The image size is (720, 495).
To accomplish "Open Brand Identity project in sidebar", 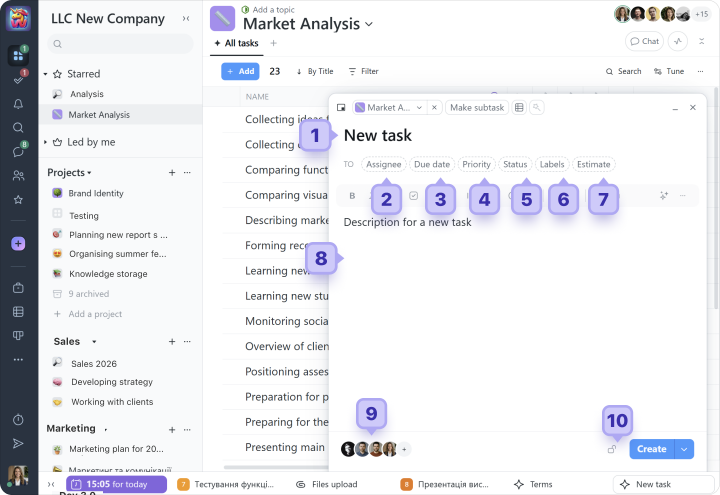I will [x=96, y=193].
